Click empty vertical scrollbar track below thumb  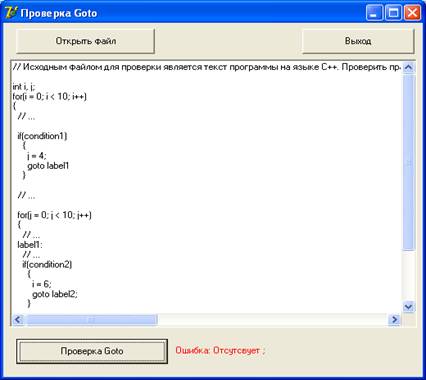coord(408,275)
